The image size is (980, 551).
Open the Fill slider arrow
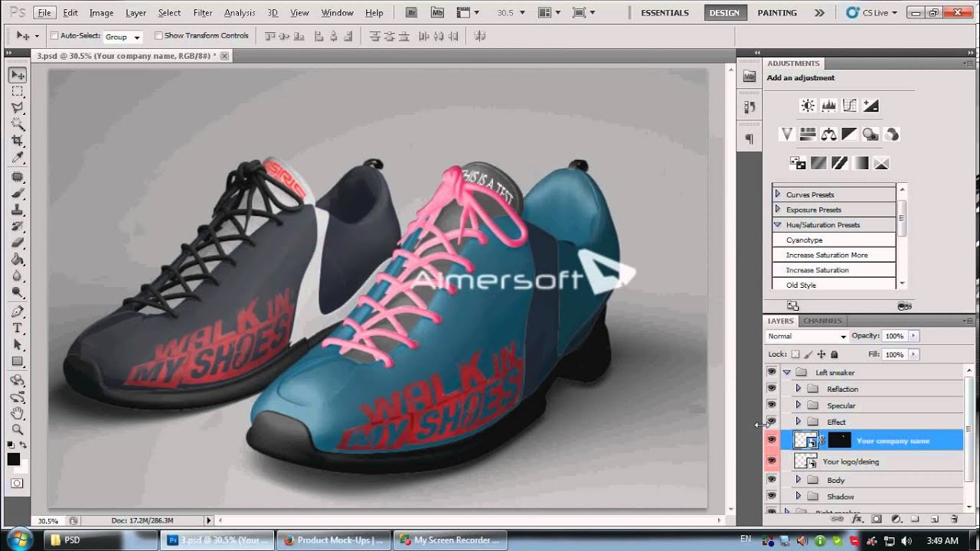tap(913, 354)
